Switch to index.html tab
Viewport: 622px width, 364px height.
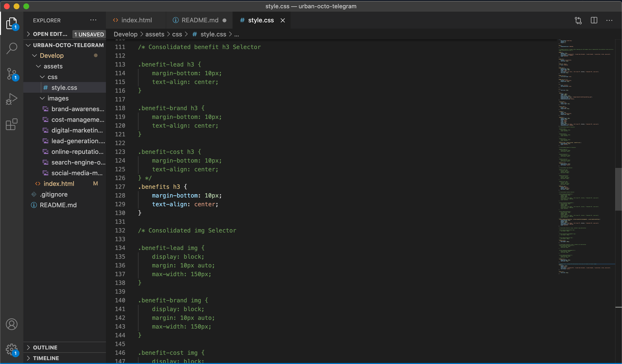coord(136,20)
